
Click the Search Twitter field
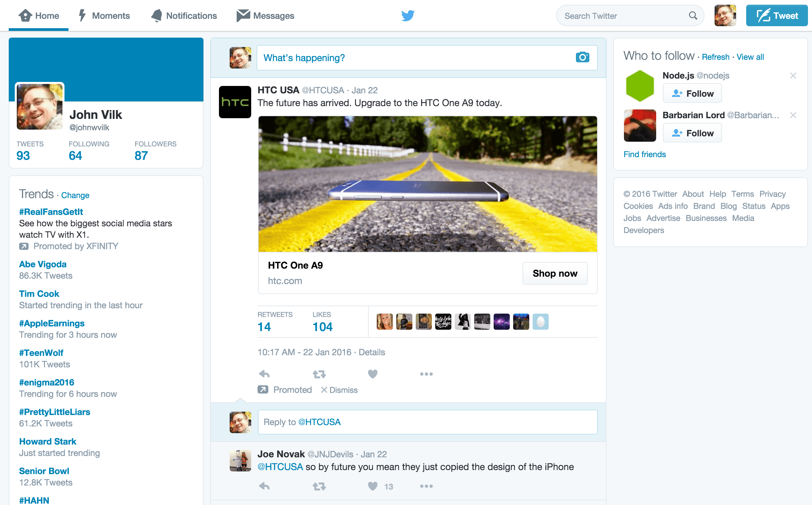(x=630, y=15)
